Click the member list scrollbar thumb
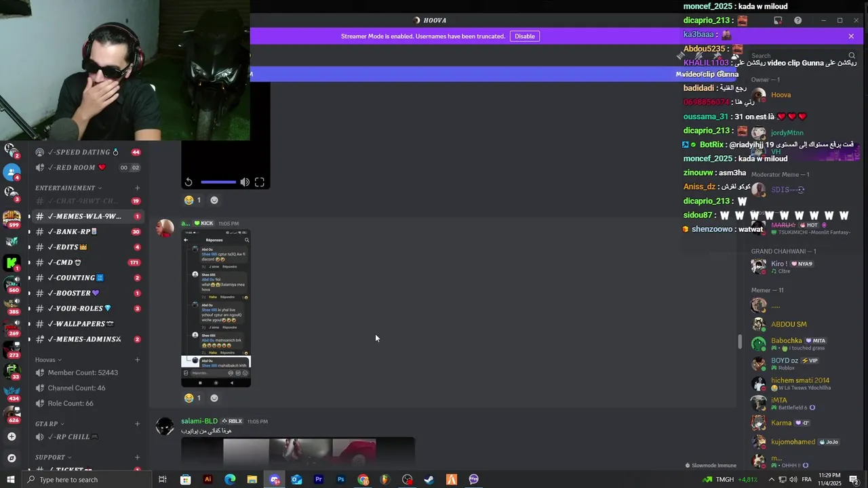868x488 pixels. 740,342
